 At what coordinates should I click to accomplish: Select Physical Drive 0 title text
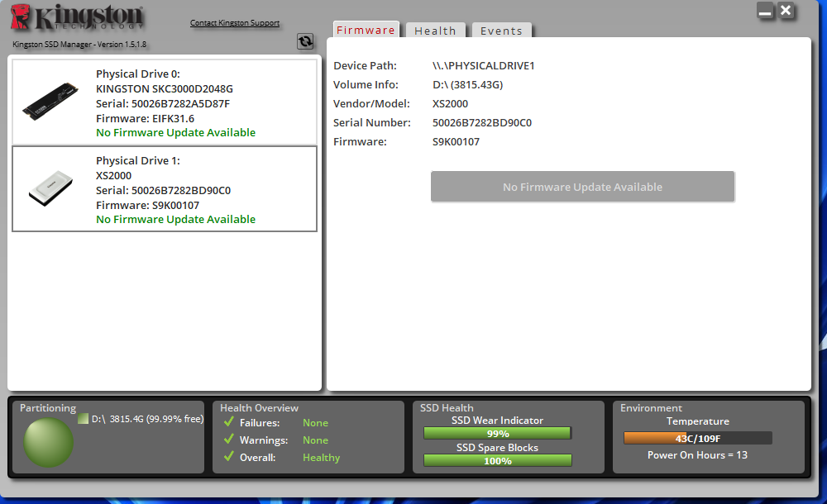pyautogui.click(x=137, y=74)
